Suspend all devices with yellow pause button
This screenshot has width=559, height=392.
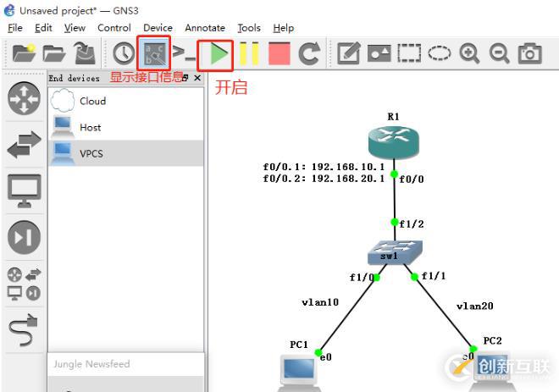pyautogui.click(x=249, y=53)
